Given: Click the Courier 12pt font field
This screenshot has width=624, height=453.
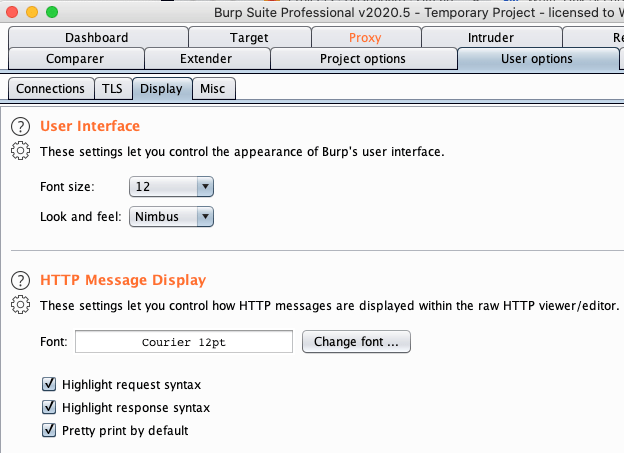Looking at the screenshot, I should pos(188,342).
